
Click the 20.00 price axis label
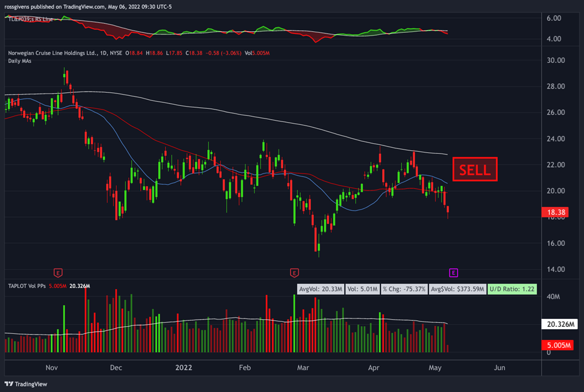(556, 191)
